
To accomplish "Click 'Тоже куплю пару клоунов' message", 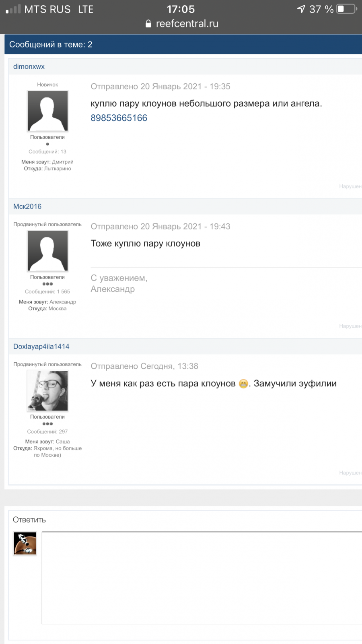I will point(146,244).
